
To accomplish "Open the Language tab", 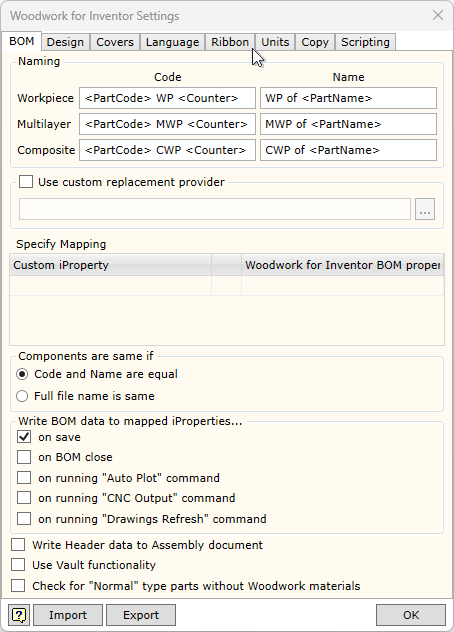I will pyautogui.click(x=173, y=42).
